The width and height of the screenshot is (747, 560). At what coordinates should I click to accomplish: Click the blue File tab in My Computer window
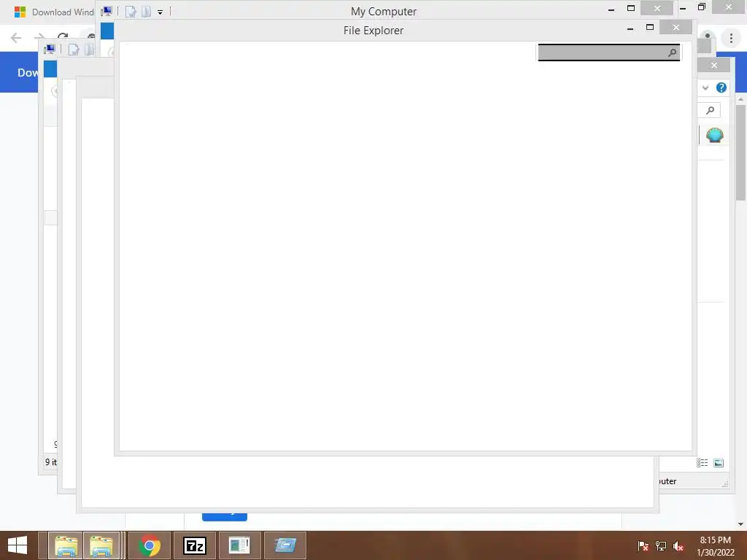pyautogui.click(x=107, y=31)
